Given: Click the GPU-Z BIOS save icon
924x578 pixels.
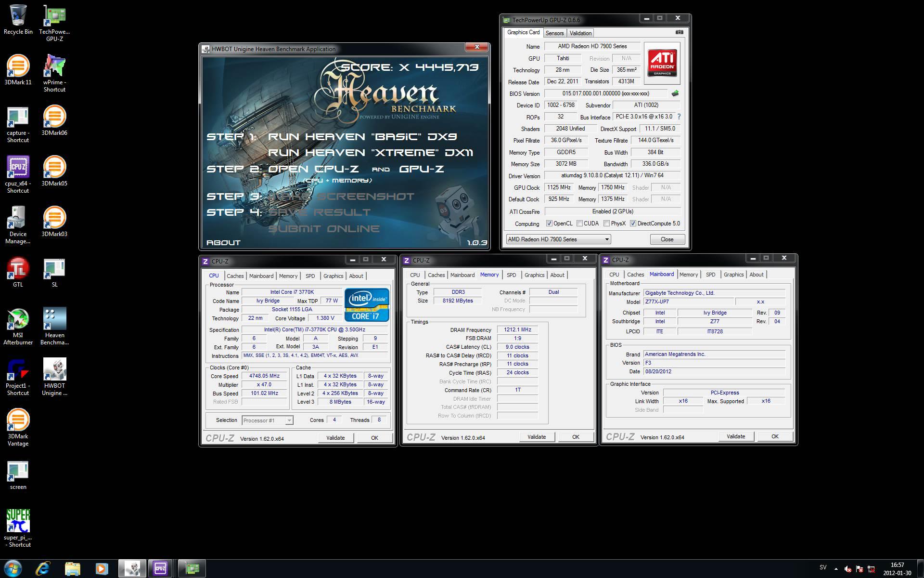Looking at the screenshot, I should [x=675, y=93].
